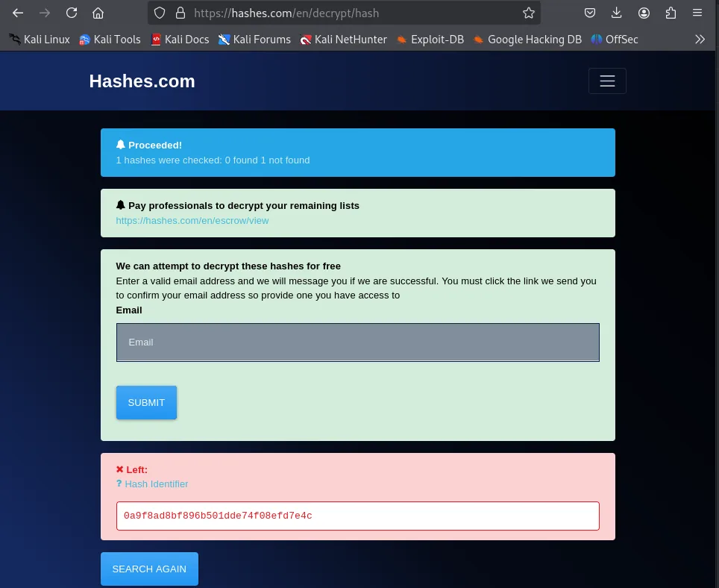Open the tracking protection shield

tap(160, 13)
